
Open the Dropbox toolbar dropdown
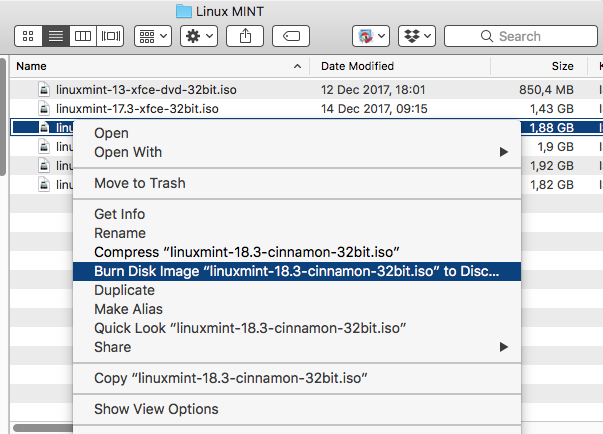pyautogui.click(x=417, y=36)
